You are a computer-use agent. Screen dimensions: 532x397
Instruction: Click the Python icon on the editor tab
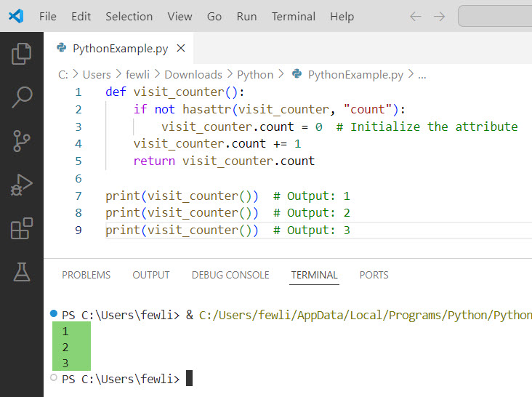pyautogui.click(x=62, y=47)
